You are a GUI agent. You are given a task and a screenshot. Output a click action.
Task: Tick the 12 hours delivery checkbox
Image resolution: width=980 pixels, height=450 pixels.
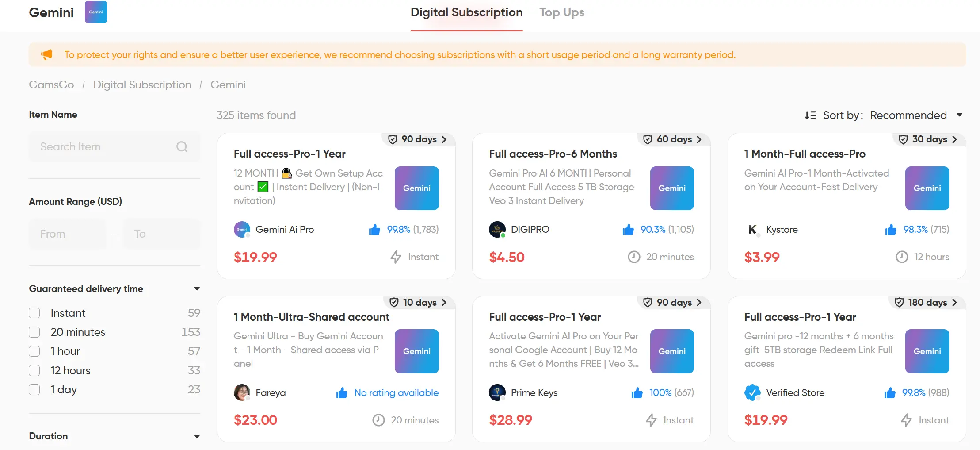34,370
